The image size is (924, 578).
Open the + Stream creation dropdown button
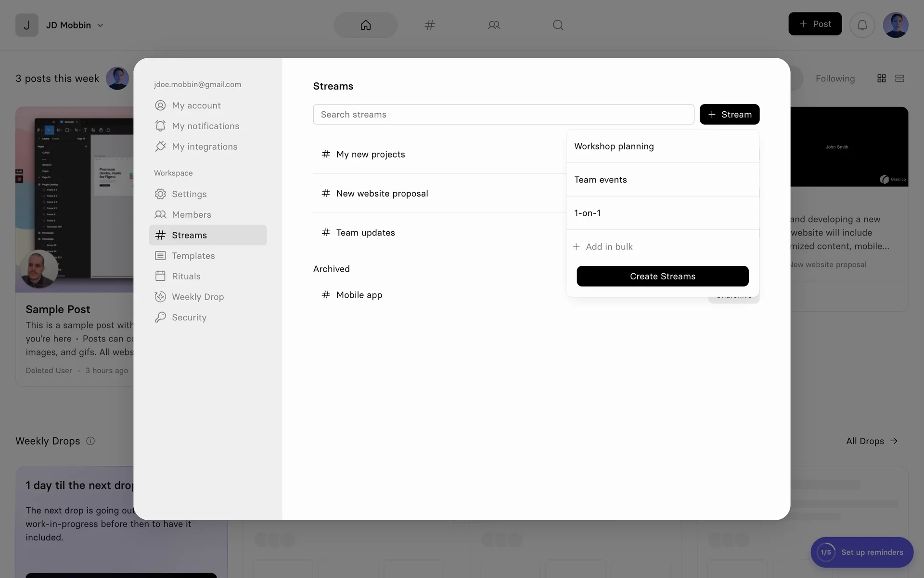tap(729, 114)
